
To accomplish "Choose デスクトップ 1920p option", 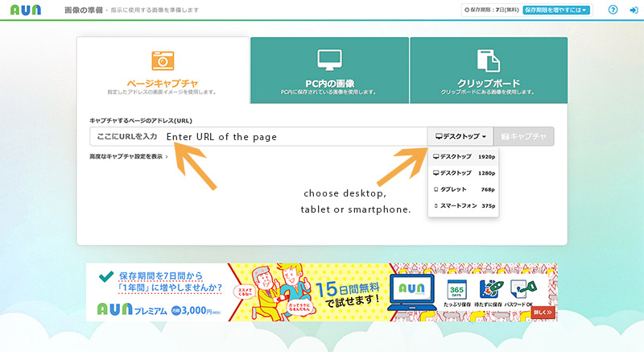I will pos(464,156).
